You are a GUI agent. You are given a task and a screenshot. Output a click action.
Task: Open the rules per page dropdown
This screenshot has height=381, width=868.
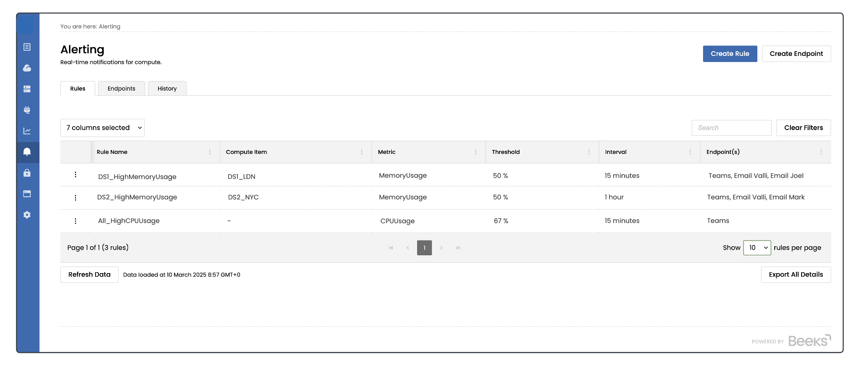pyautogui.click(x=757, y=248)
